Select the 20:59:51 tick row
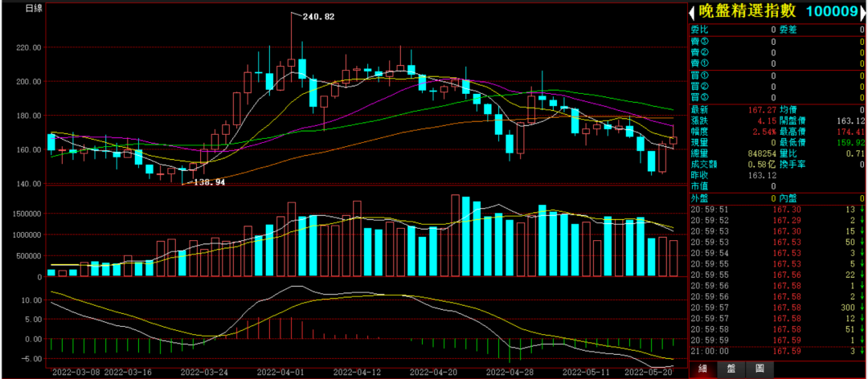This screenshot has width=868, height=379. [777, 210]
